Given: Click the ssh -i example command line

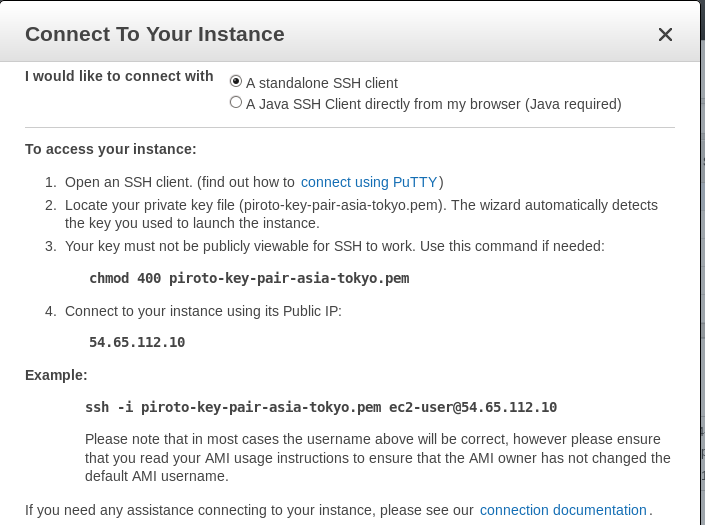Looking at the screenshot, I should coord(321,407).
